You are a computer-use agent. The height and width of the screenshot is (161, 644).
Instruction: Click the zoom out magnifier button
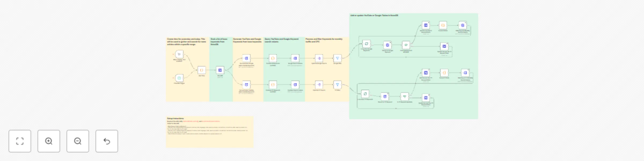pos(78,141)
